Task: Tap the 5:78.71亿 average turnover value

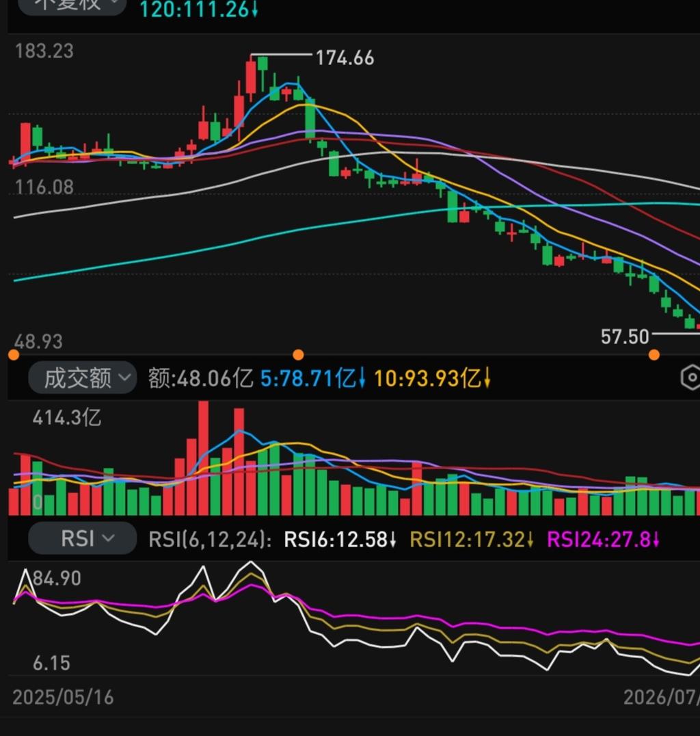Action: (312, 378)
